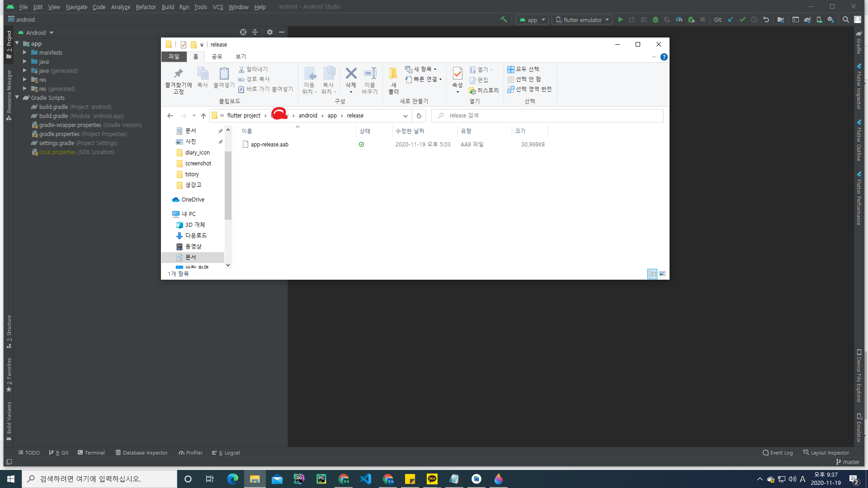Click the Run app green play icon

[x=620, y=20]
